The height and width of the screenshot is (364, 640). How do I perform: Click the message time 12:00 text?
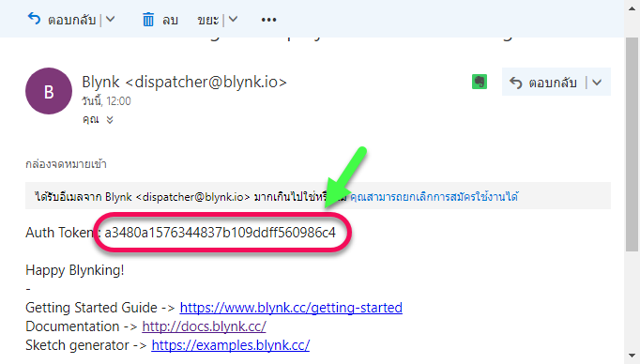[x=119, y=100]
